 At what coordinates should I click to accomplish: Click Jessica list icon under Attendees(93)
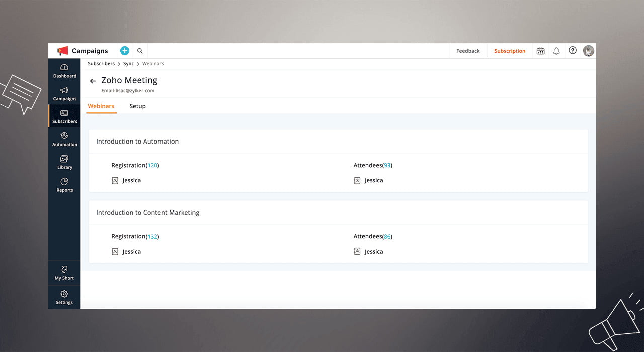[x=357, y=180]
